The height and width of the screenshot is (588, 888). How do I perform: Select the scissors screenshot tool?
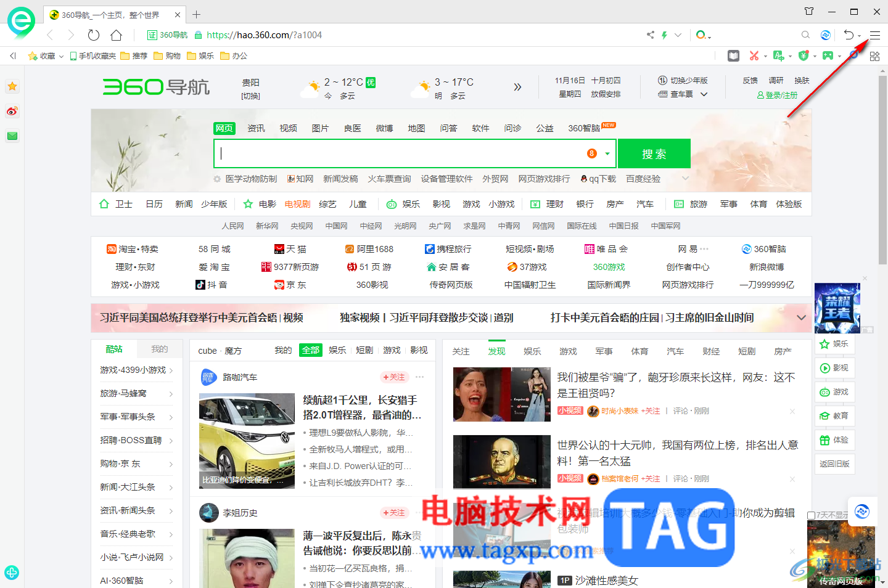click(755, 55)
